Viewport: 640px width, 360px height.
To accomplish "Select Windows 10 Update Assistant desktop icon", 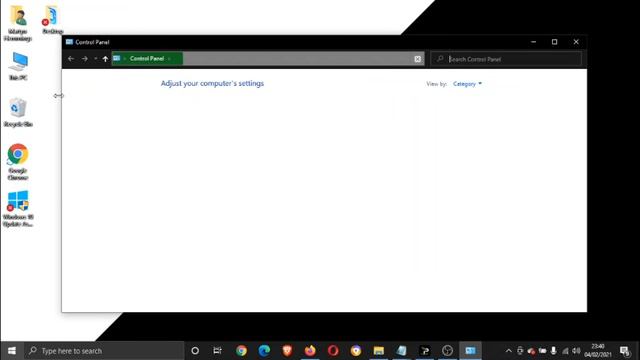I will point(18,209).
